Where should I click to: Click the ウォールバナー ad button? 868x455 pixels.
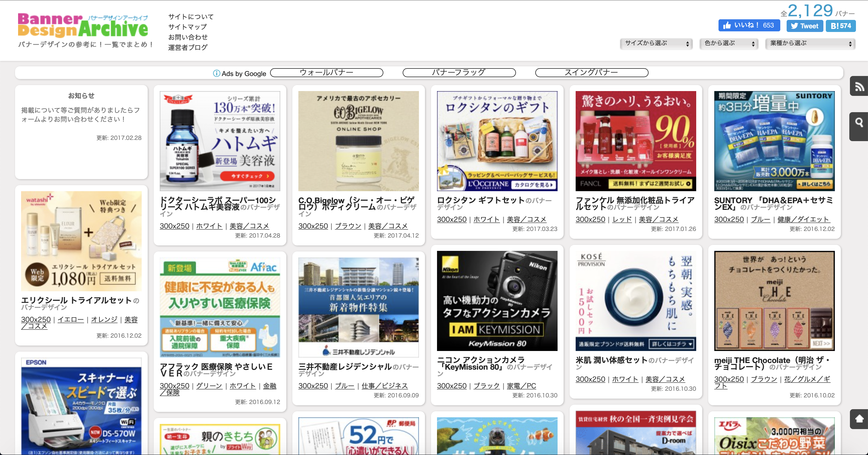click(326, 72)
